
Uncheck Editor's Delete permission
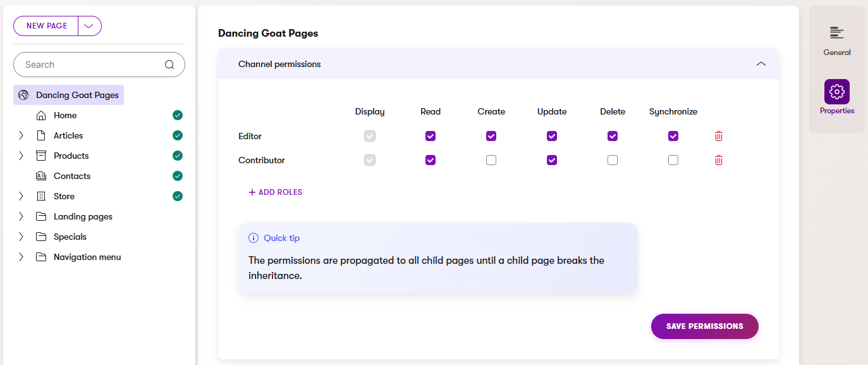(x=613, y=136)
